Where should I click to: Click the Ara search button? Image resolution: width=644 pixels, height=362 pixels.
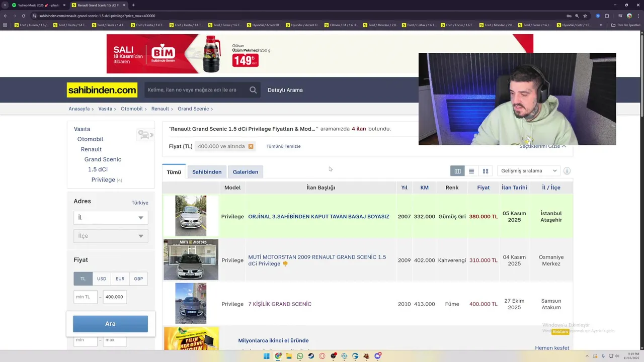[x=110, y=324]
